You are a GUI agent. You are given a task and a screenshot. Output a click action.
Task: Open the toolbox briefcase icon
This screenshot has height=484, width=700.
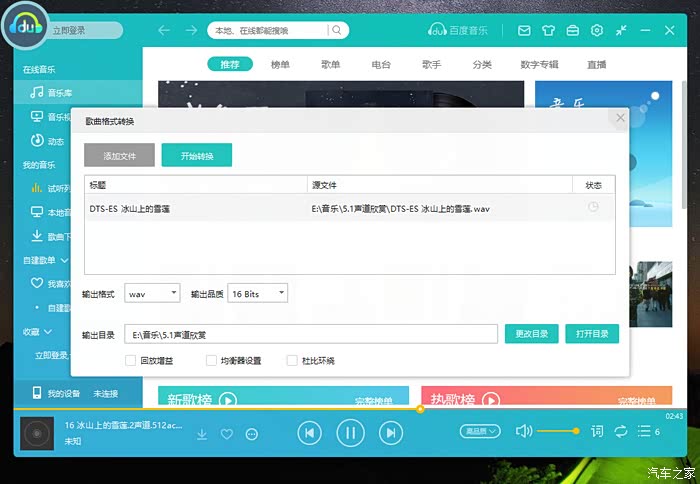point(573,31)
